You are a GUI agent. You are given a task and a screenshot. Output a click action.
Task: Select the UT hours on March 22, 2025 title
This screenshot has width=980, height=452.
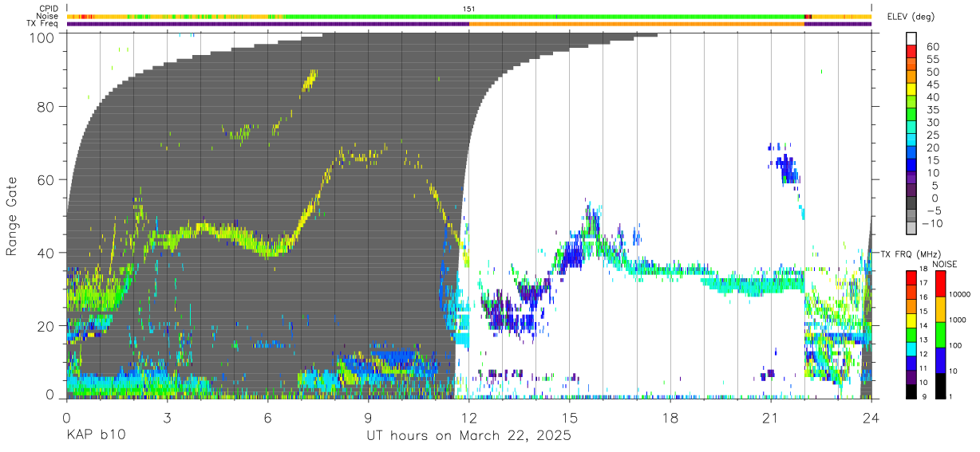(468, 436)
